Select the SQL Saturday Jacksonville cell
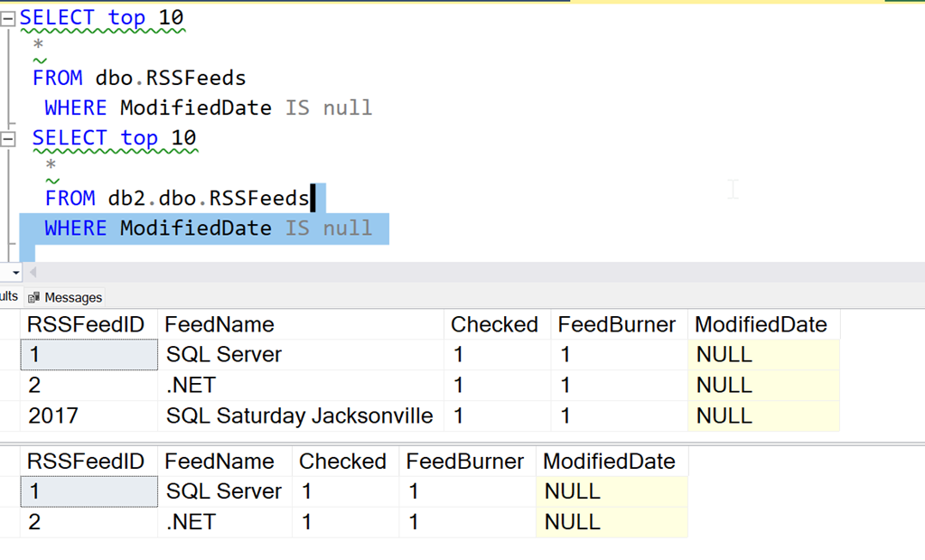 [299, 416]
